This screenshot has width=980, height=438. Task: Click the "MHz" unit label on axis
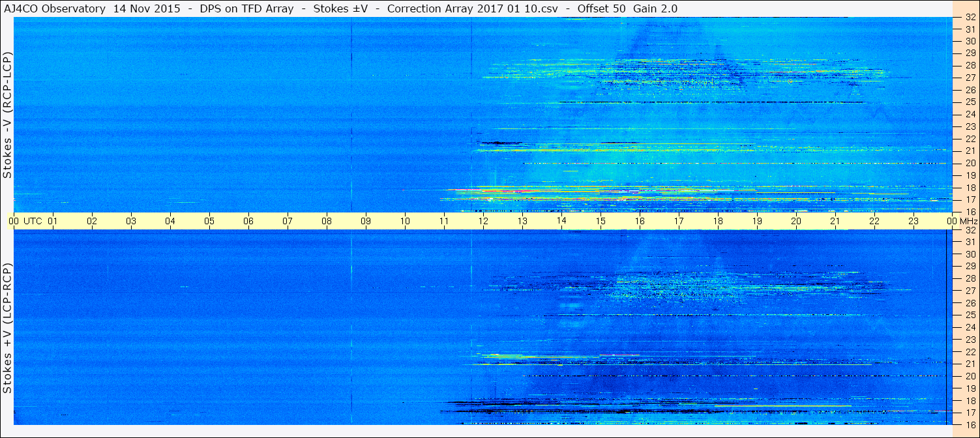(969, 221)
